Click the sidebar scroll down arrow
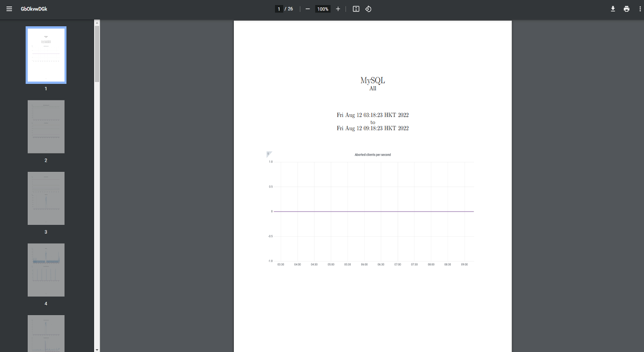The height and width of the screenshot is (352, 644). [97, 349]
